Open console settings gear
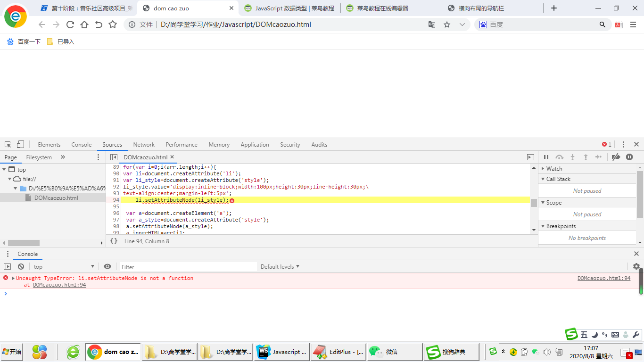Screen dimensions: 644x362 click(636, 266)
